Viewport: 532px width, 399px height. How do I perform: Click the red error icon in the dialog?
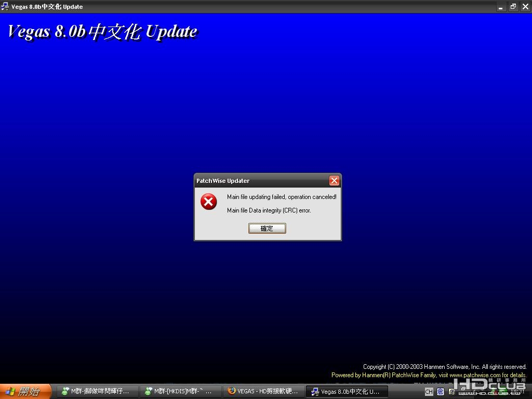point(209,202)
